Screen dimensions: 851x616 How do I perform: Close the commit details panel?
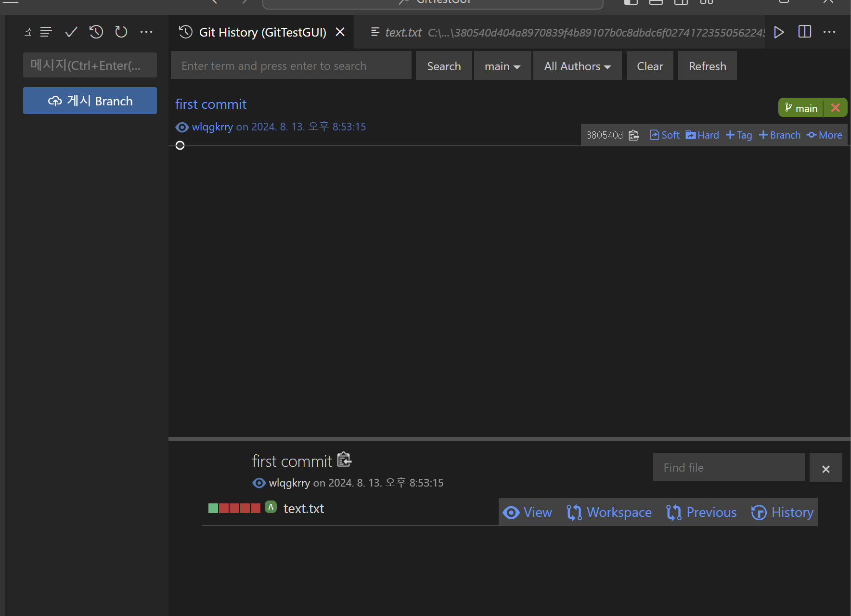click(x=826, y=468)
